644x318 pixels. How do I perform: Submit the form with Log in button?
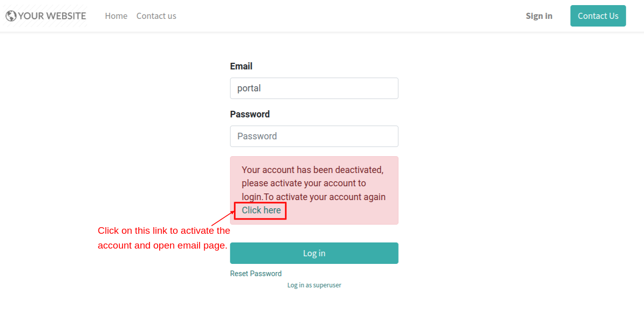(x=314, y=253)
